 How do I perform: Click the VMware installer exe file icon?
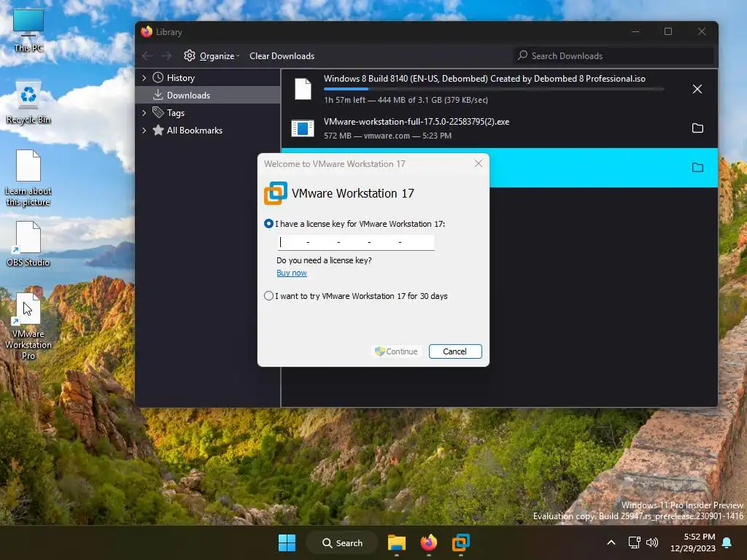point(303,128)
